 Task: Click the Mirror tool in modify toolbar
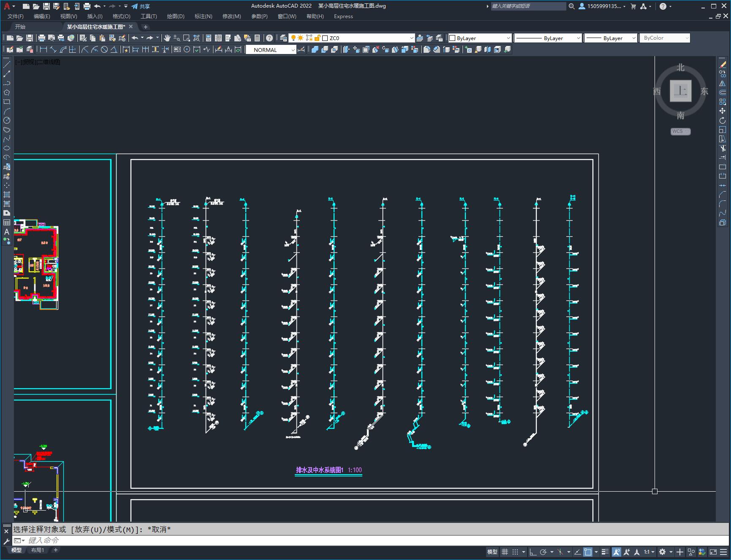click(723, 83)
